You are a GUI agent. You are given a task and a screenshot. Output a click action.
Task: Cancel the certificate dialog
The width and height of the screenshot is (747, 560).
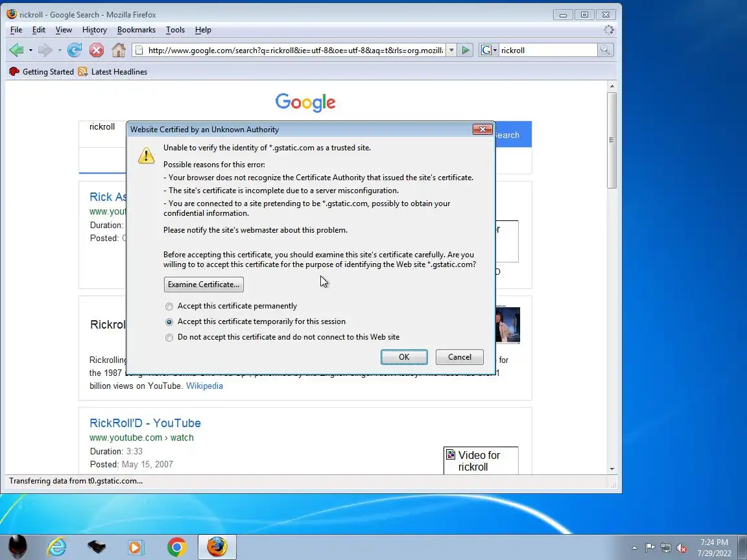click(x=459, y=357)
